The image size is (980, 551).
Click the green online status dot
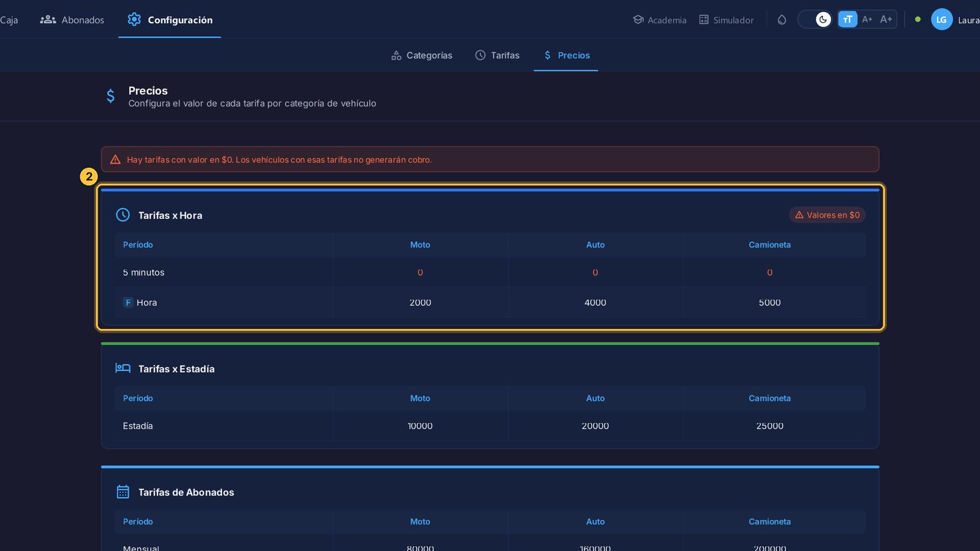coord(918,20)
